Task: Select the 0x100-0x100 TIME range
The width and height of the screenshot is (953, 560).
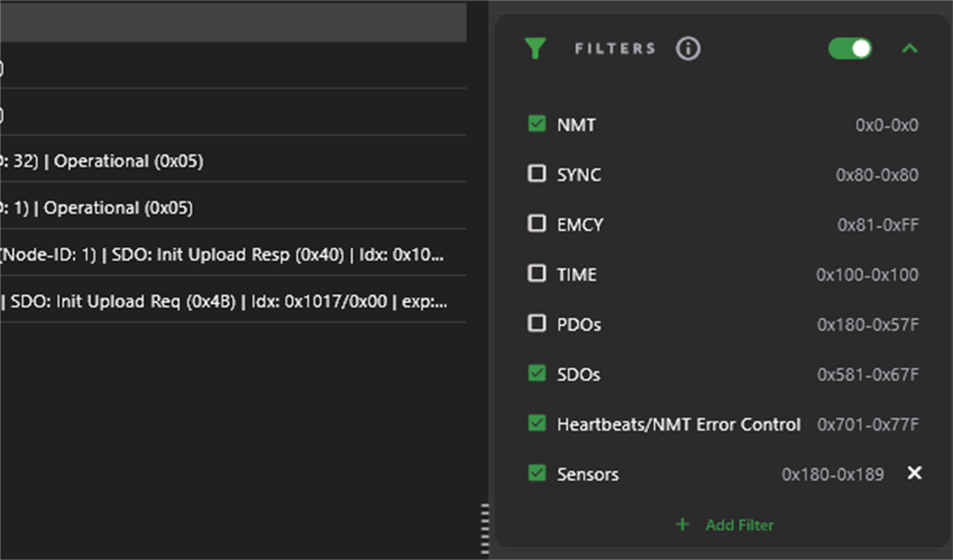Action: (x=867, y=275)
